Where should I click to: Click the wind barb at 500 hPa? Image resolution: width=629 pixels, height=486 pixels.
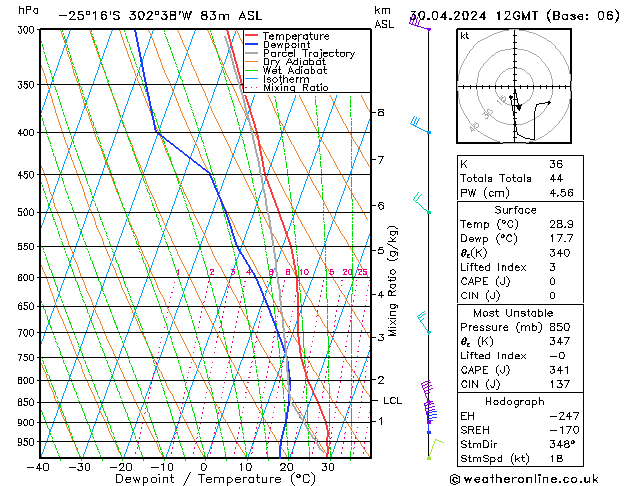(x=421, y=202)
